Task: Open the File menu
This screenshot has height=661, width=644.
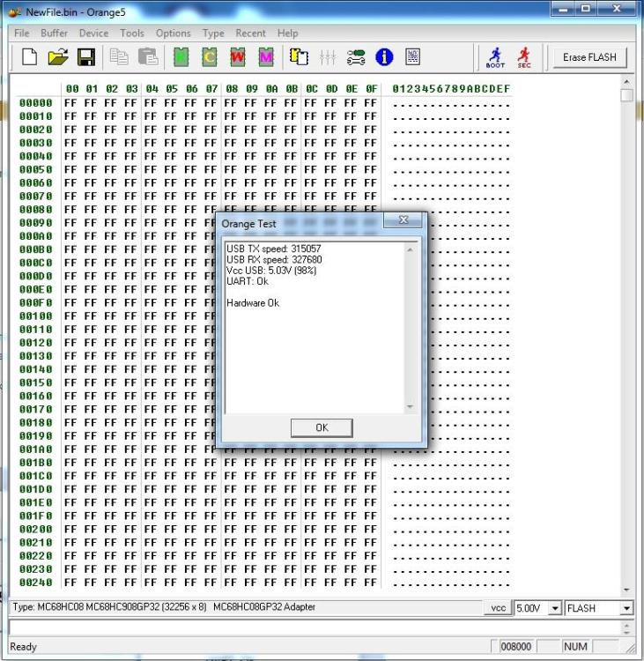Action: [x=22, y=33]
